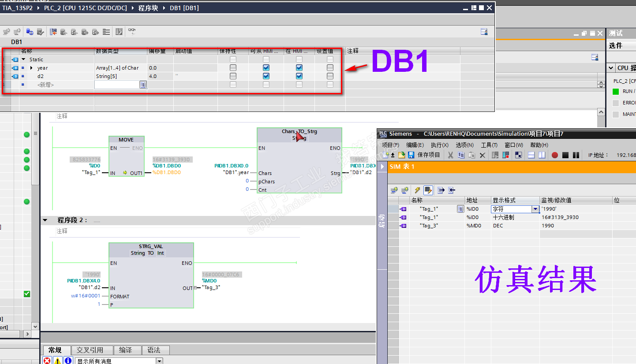
Task: Click the lightning bolt modify icon in SIM table
Action: (x=417, y=190)
